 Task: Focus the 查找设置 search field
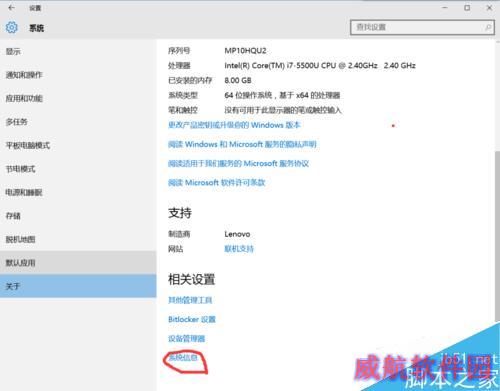[x=422, y=27]
